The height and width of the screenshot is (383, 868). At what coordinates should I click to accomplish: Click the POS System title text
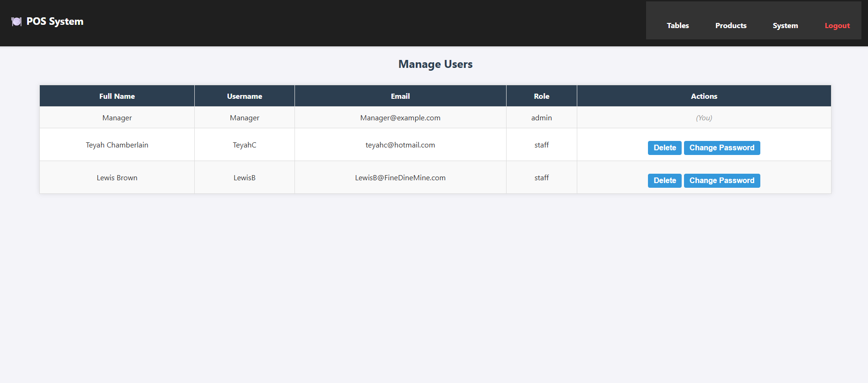pyautogui.click(x=55, y=22)
